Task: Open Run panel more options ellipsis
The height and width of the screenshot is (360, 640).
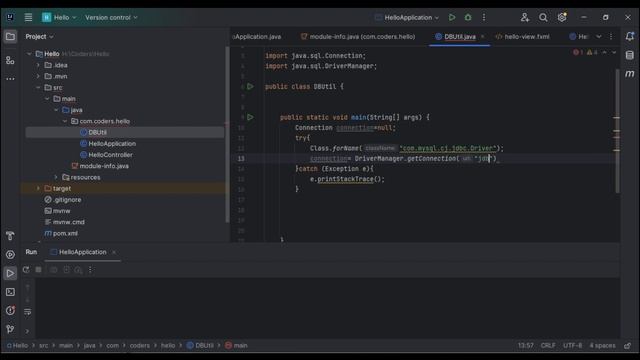Action: point(91,270)
